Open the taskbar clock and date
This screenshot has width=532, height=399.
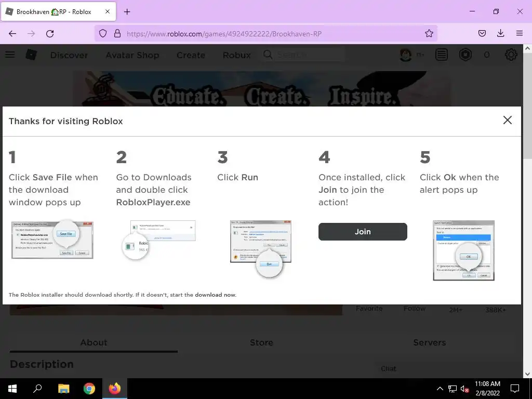coord(487,389)
